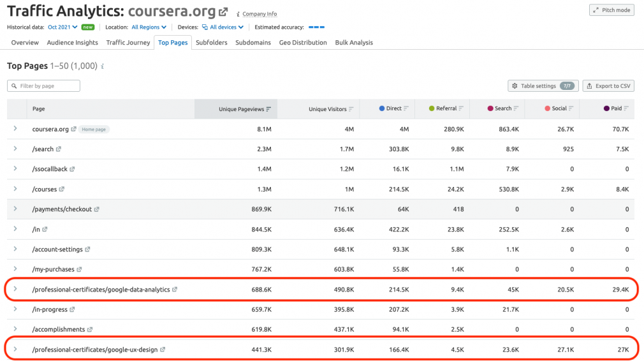
Task: Click the Page column header
Action: (x=39, y=109)
